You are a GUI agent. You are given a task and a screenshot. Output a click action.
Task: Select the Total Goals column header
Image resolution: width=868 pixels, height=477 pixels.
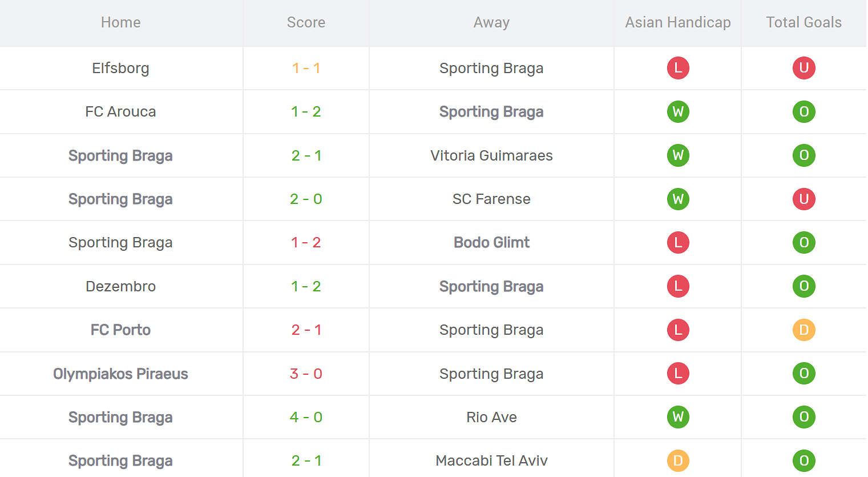pos(804,22)
